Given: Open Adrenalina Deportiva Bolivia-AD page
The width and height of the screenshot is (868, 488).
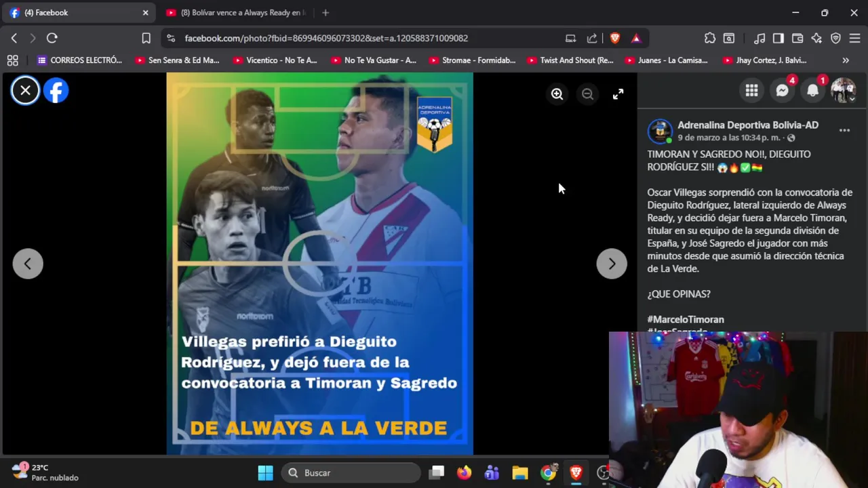Looking at the screenshot, I should 748,125.
